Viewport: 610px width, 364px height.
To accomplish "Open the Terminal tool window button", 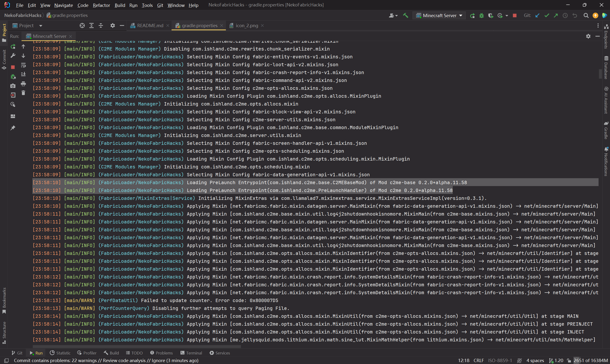I will pos(191,353).
